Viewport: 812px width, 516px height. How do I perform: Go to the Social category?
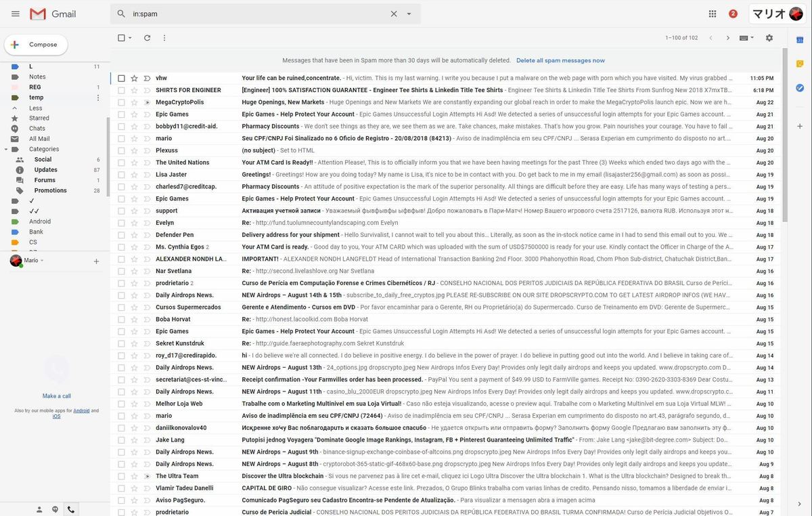(43, 160)
